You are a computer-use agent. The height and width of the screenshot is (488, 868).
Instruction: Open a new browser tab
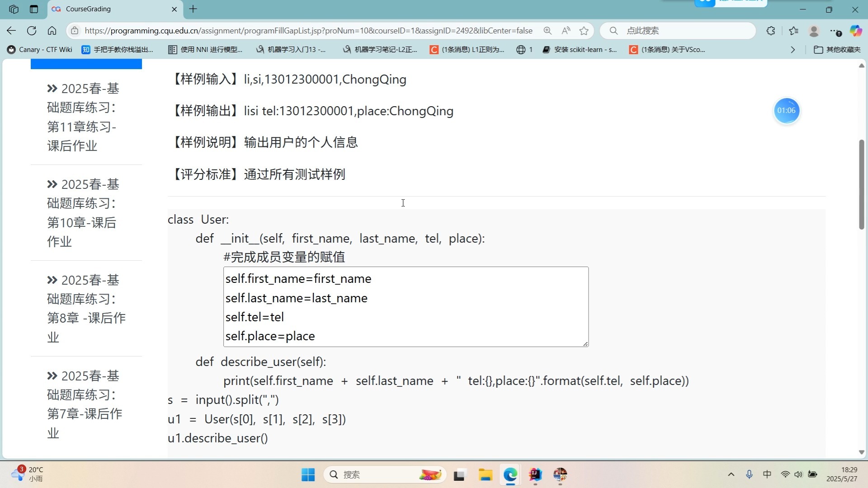click(193, 9)
